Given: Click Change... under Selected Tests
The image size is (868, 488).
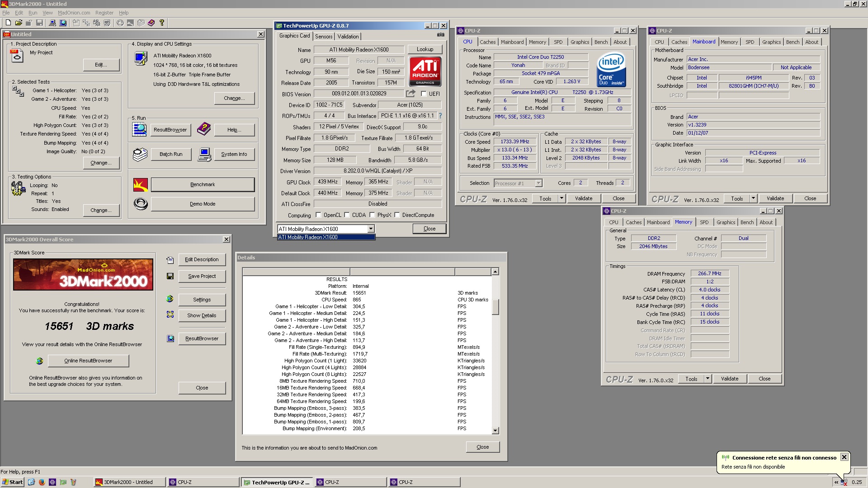Looking at the screenshot, I should point(101,163).
